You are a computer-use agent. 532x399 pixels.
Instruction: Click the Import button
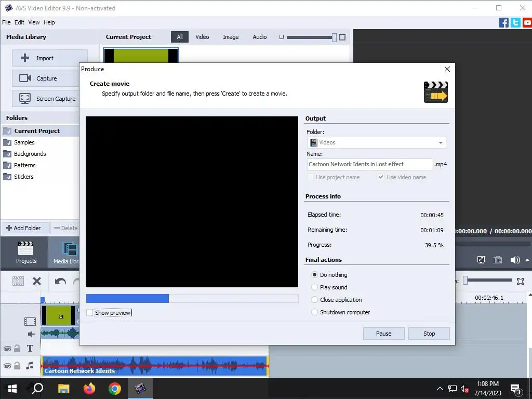[x=50, y=58]
